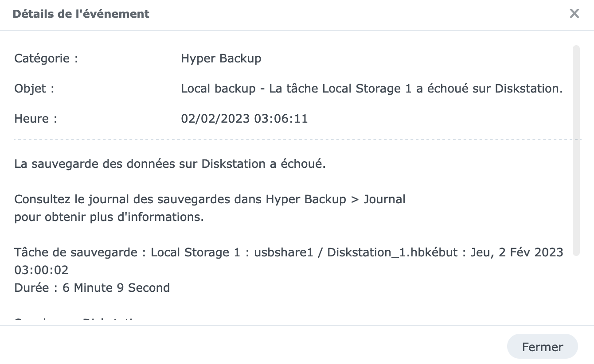Image resolution: width=594 pixels, height=364 pixels.
Task: Click the start time 03:00:02
Action: [41, 270]
